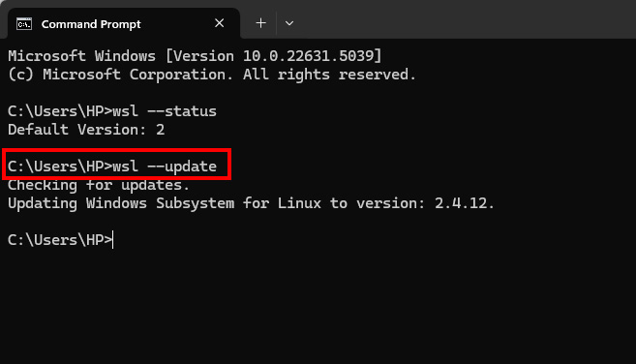636x364 pixels.
Task: Select the Command Prompt tab title
Action: click(91, 24)
